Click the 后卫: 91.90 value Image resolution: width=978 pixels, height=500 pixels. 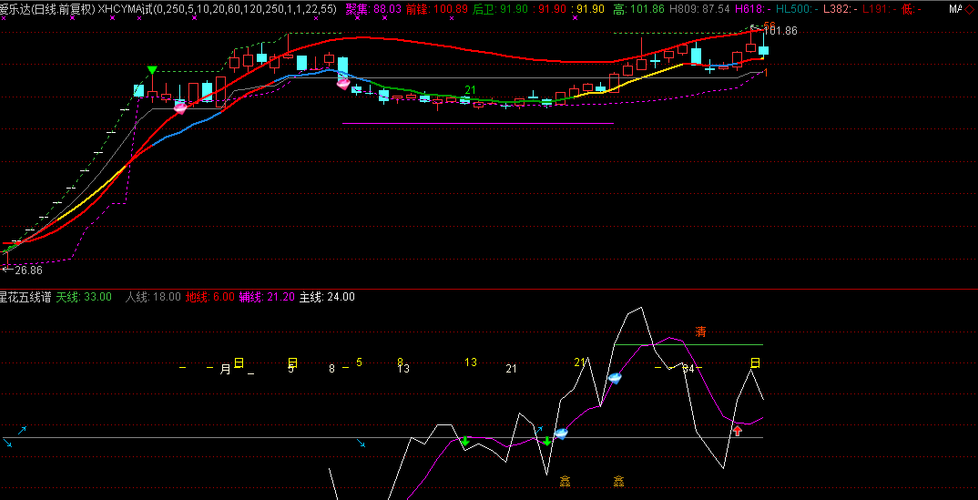click(501, 9)
